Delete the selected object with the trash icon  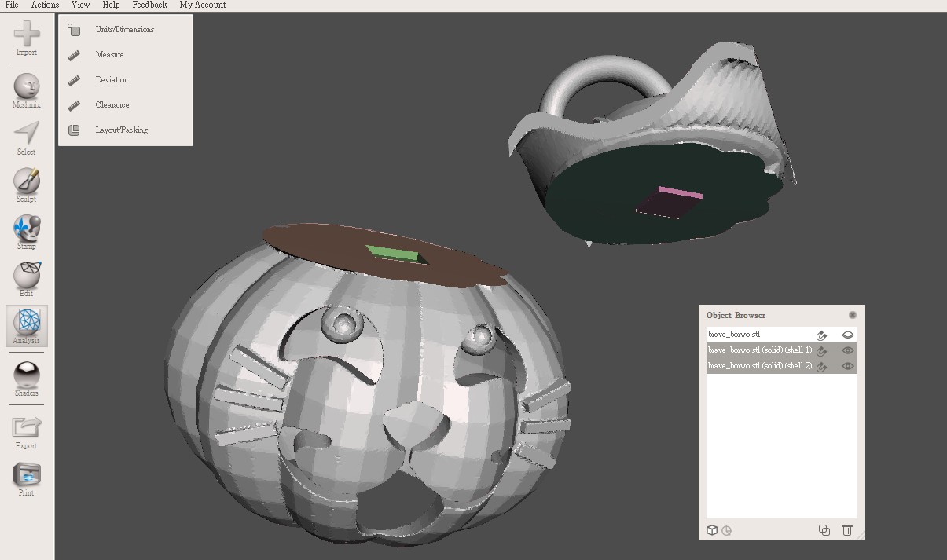(x=847, y=530)
